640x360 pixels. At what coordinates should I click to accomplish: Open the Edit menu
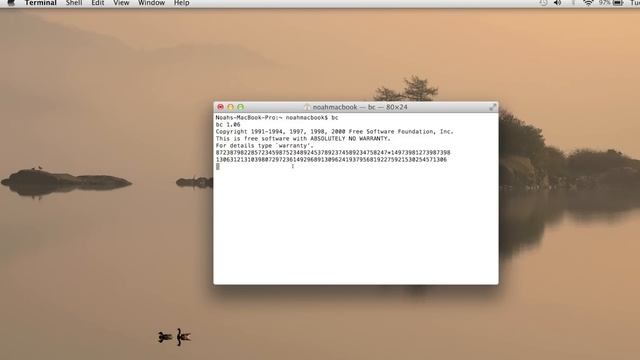98,3
